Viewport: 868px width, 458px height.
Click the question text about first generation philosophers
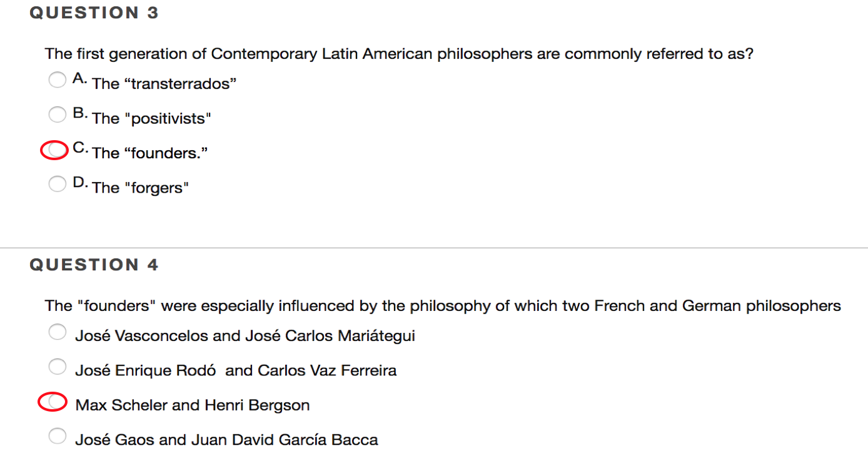click(399, 54)
